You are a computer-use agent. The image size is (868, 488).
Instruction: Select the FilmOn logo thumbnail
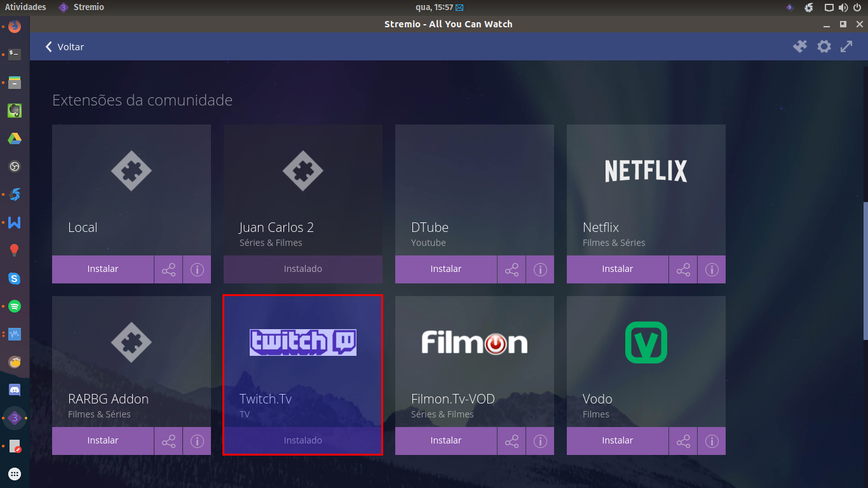pyautogui.click(x=475, y=342)
